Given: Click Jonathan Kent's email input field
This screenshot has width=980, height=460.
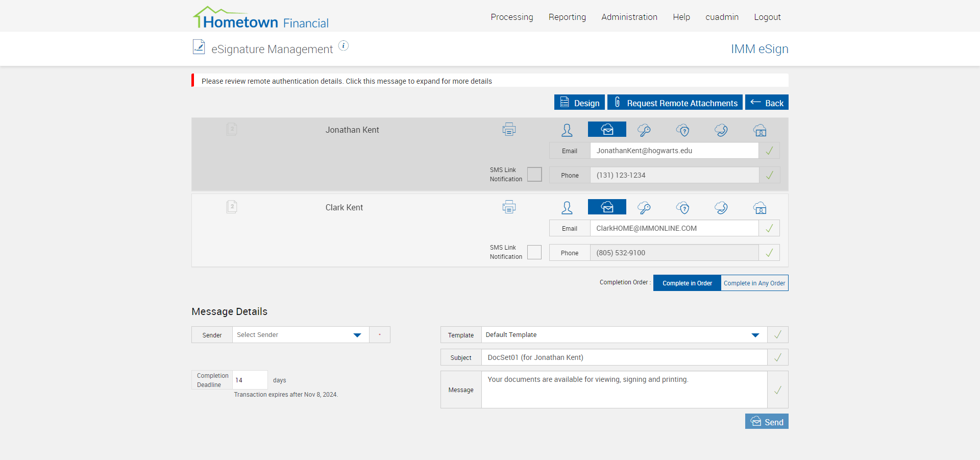Looking at the screenshot, I should coord(674,151).
